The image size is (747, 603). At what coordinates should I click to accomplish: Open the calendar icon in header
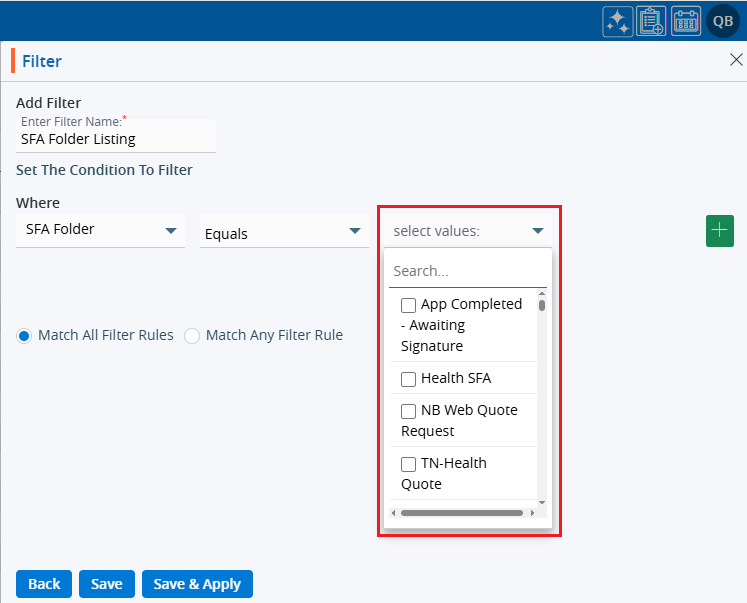[686, 21]
